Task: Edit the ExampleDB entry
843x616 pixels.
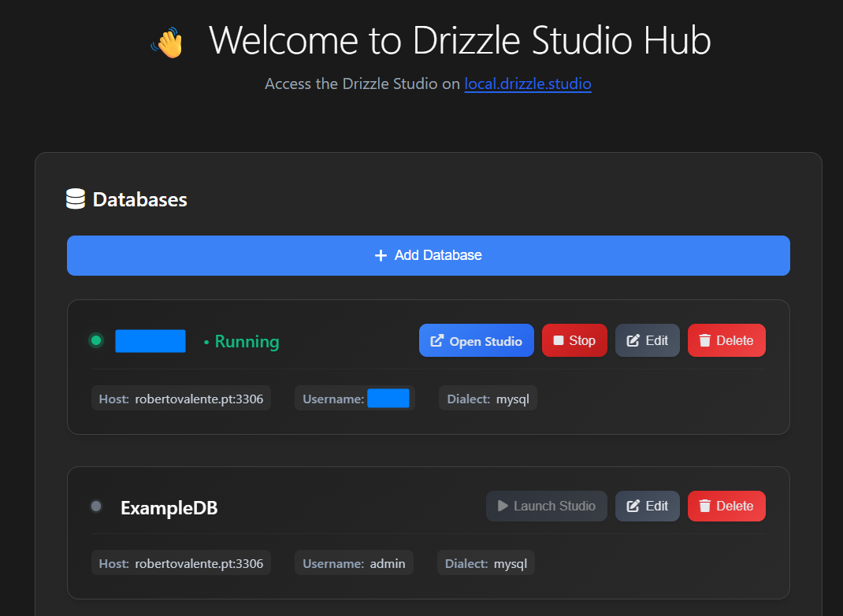Action: point(648,506)
